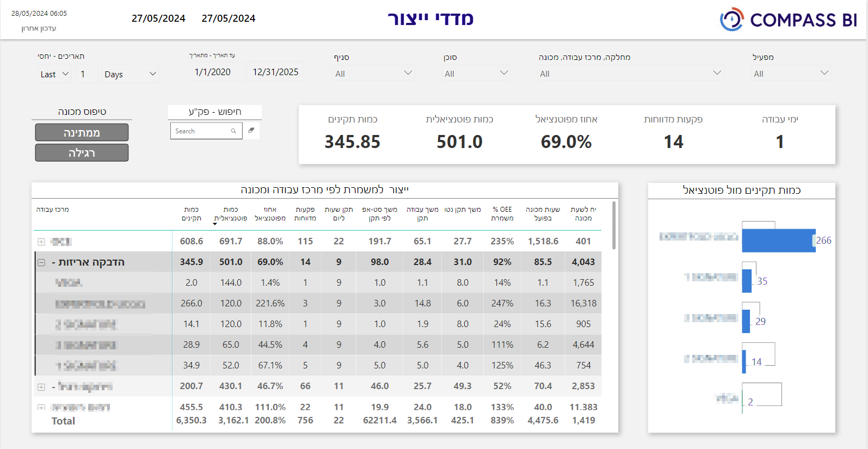Click the eraser icon beside the search box

[x=251, y=131]
